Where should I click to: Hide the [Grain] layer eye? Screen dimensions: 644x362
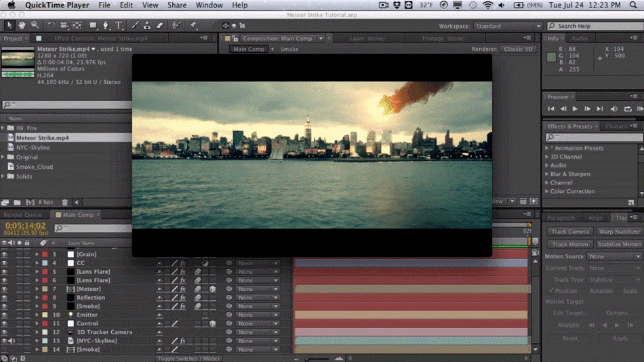pos(5,254)
